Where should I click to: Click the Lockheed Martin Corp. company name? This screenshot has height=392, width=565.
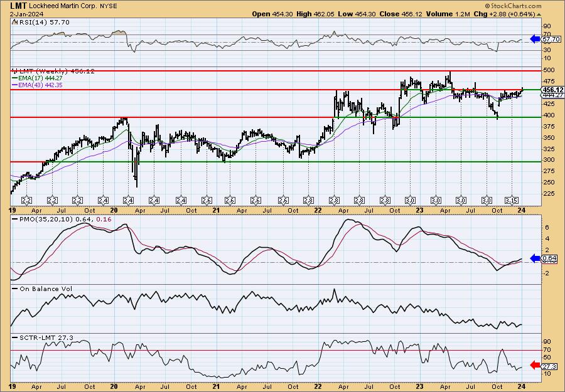click(x=63, y=6)
